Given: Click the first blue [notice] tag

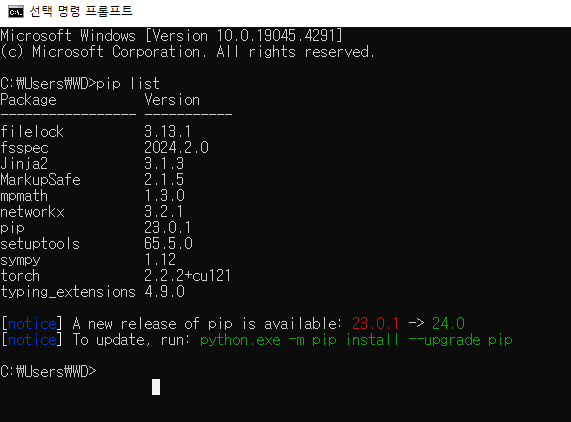Looking at the screenshot, I should coord(32,324).
